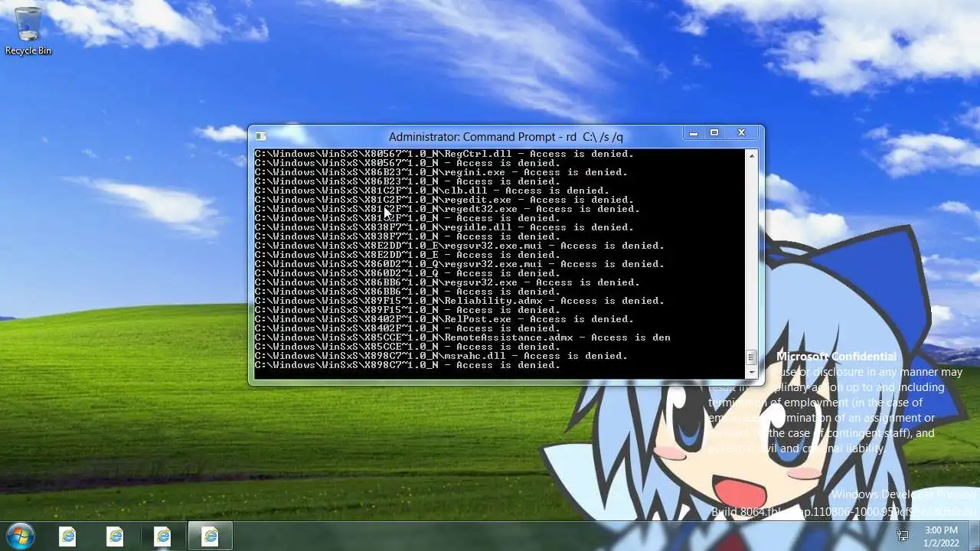980x551 pixels.
Task: Click the X860D2 line with regsvr32.exe.mui
Action: coord(459,264)
